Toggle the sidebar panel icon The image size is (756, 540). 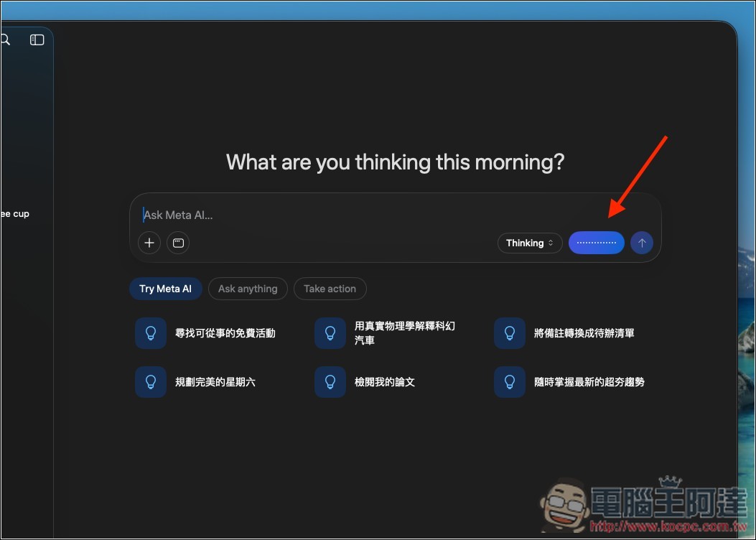pos(37,40)
